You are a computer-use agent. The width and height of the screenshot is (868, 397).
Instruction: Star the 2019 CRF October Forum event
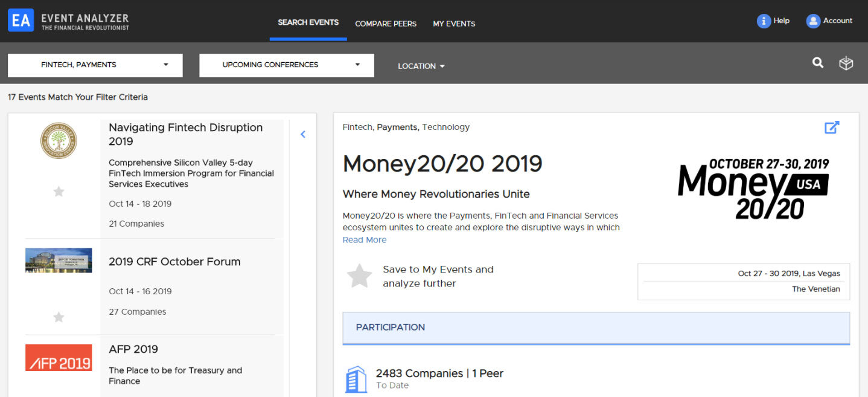click(x=59, y=317)
